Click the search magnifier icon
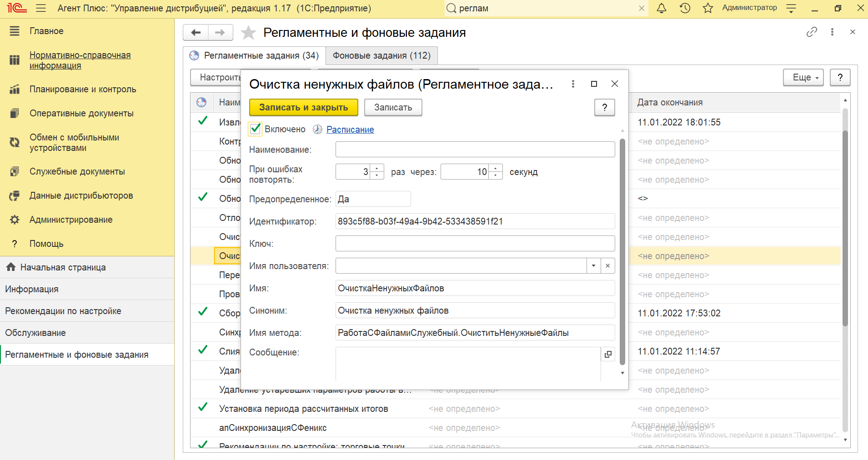Screen dimensions: 868x460 pos(451,8)
